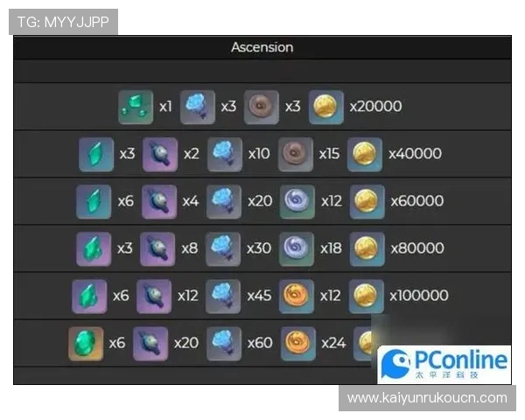Open the www.kaiyunrukoucn.com link

tap(427, 398)
